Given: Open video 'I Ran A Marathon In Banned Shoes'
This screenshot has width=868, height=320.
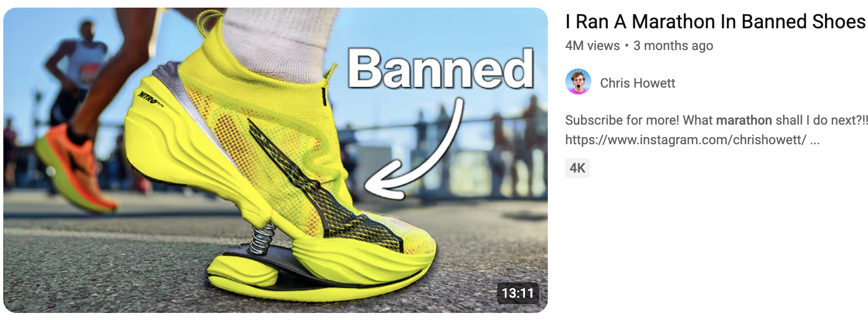Looking at the screenshot, I should [715, 22].
